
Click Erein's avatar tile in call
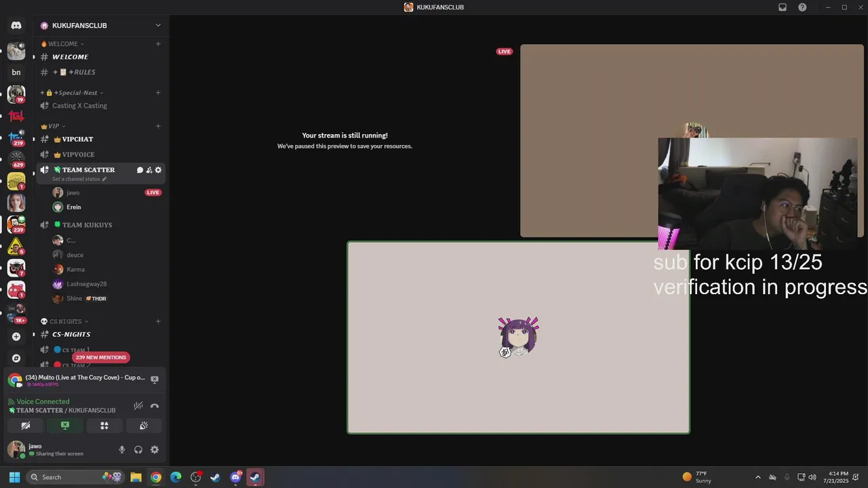point(519,338)
